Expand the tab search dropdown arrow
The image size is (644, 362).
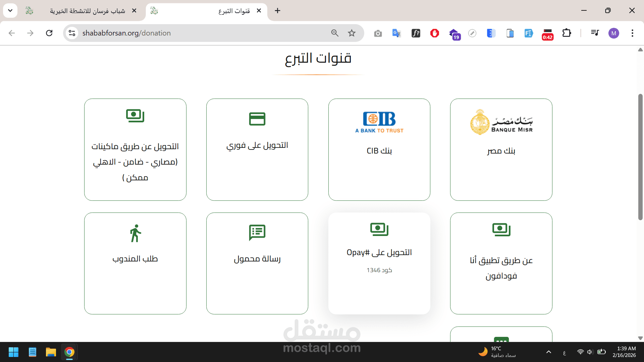click(x=10, y=11)
